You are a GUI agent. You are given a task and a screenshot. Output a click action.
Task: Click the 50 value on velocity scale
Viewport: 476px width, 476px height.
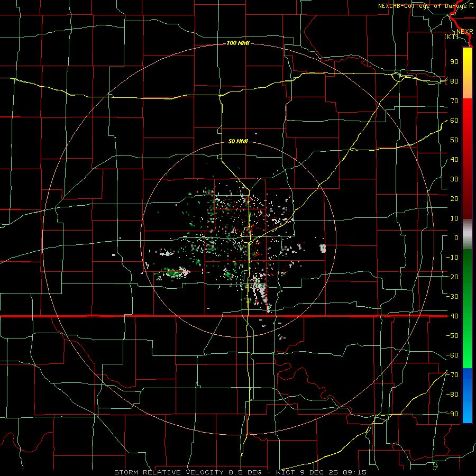[x=454, y=140]
